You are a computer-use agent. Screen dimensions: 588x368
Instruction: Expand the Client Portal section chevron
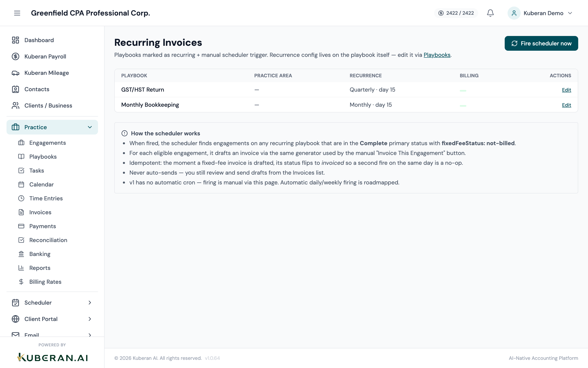point(90,319)
